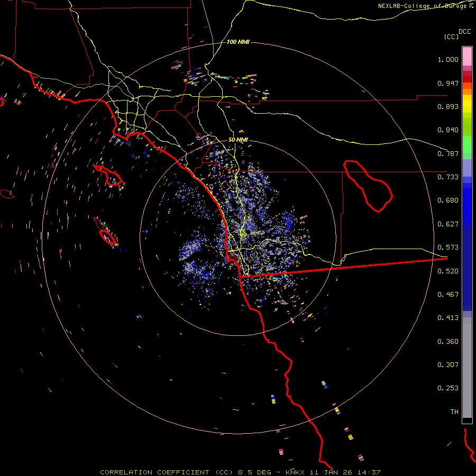Select the 0.253 scale value
This screenshot has width=476, height=476.
click(x=448, y=388)
